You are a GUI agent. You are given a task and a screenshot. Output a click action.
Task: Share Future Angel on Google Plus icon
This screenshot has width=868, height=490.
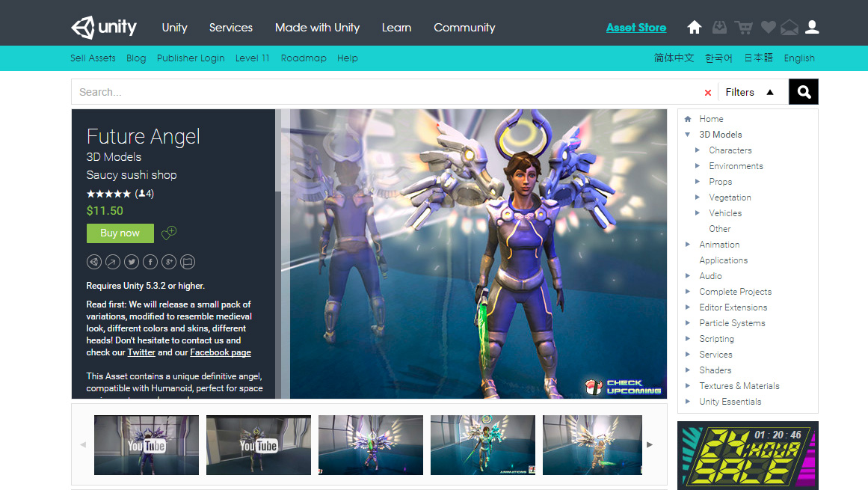tap(169, 262)
